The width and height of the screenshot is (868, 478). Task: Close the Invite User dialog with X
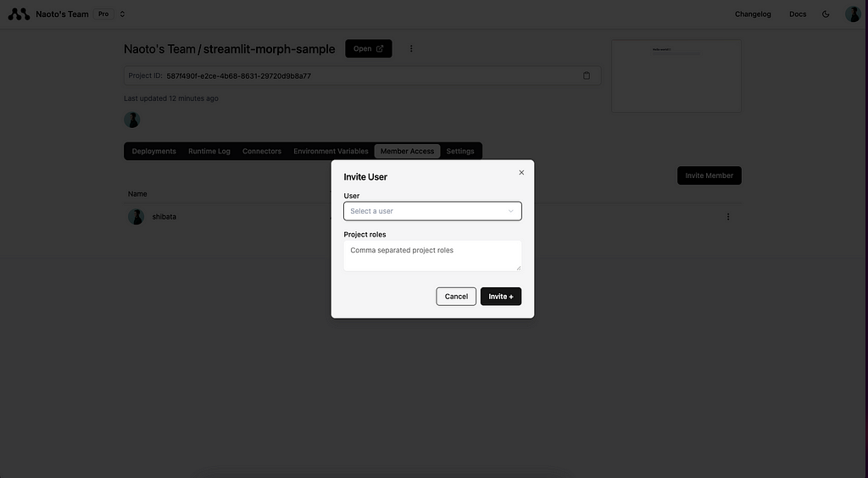521,173
